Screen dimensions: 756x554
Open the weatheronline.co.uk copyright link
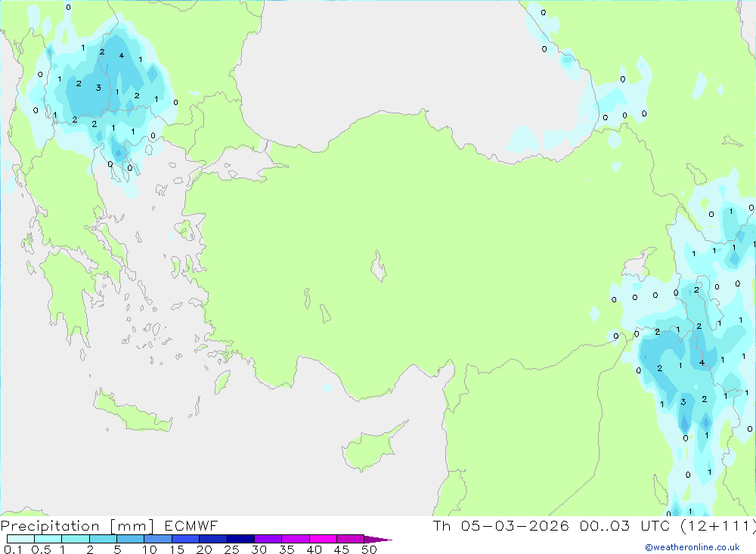(x=692, y=547)
